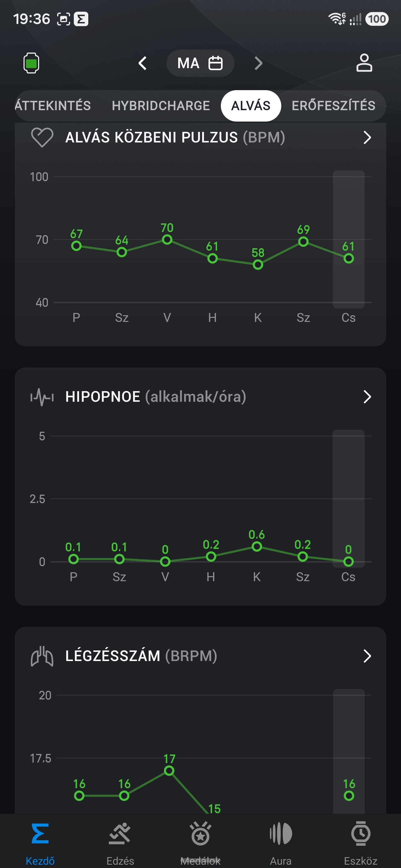The height and width of the screenshot is (868, 401).
Task: Expand Alvás közbeni pulzus details chevron
Action: coord(367,137)
